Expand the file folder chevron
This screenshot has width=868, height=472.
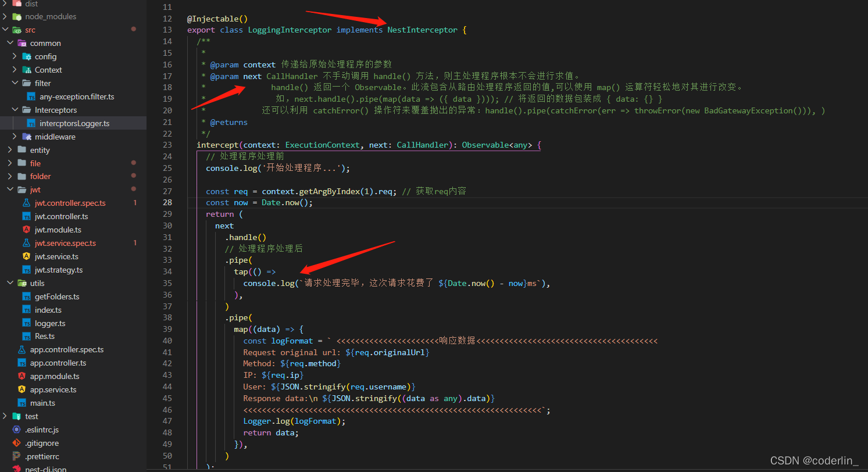click(10, 163)
